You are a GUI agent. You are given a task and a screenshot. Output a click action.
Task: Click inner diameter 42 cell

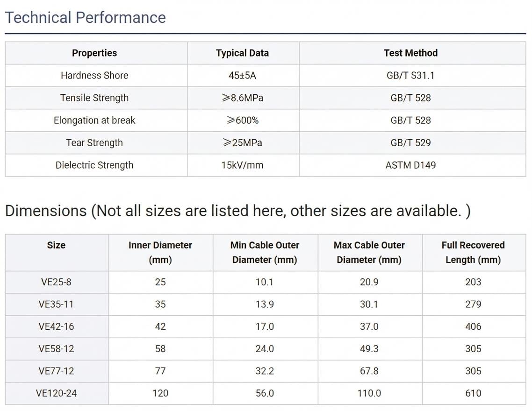tap(160, 326)
